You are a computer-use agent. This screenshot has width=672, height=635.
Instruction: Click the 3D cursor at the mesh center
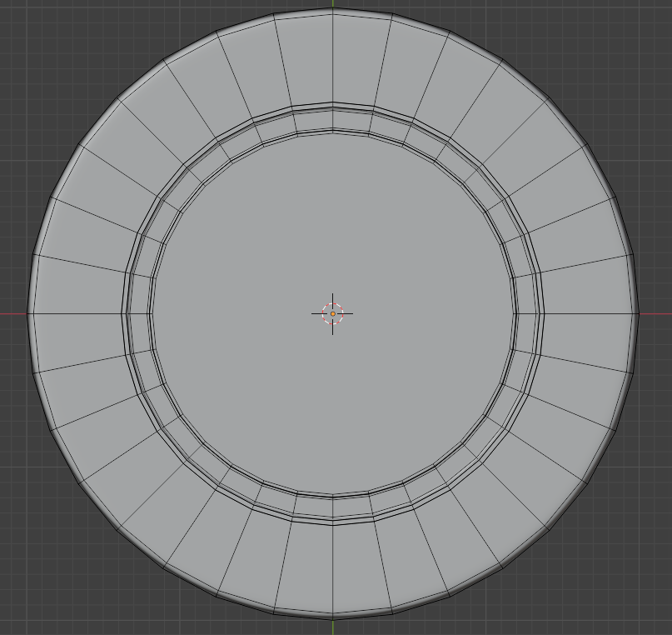pyautogui.click(x=332, y=313)
